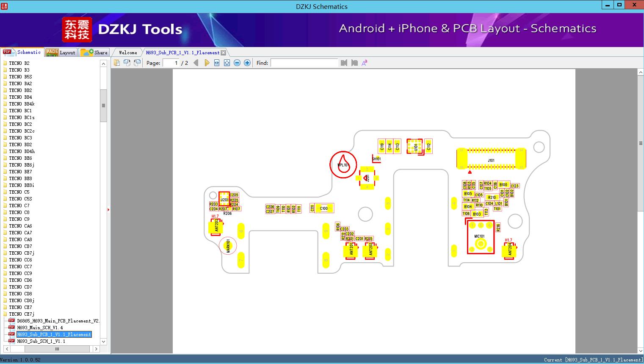Switch to the PADS Layout tab
The width and height of the screenshot is (644, 364).
(x=61, y=52)
